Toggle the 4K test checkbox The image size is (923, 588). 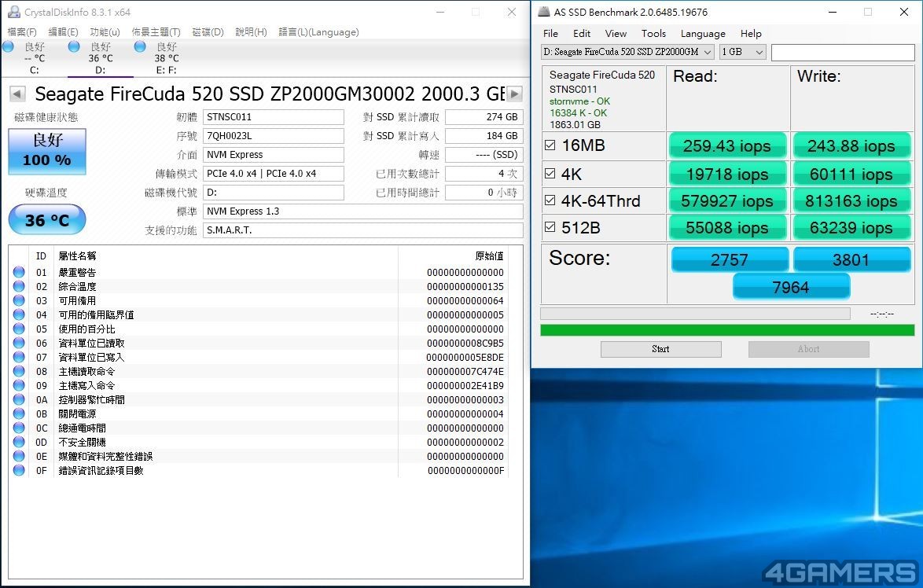click(x=550, y=173)
